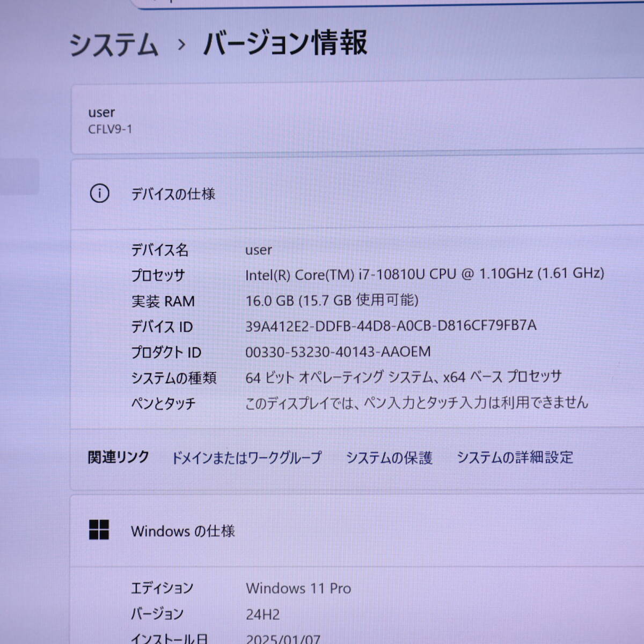The width and height of the screenshot is (644, 644).
Task: Click the processor value Intel(R) Core(TM) i7-10810U
Action: coord(425,274)
